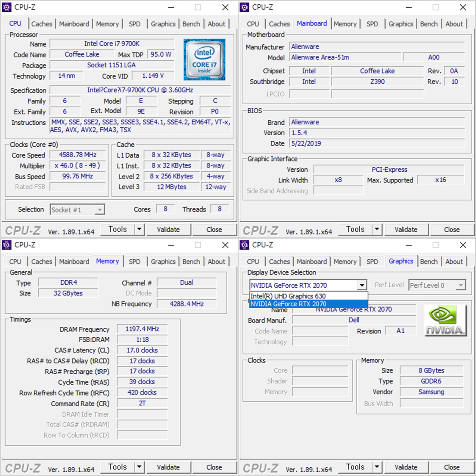476x476 pixels.
Task: Open the Bench tab in the Processor window
Action: (191, 24)
